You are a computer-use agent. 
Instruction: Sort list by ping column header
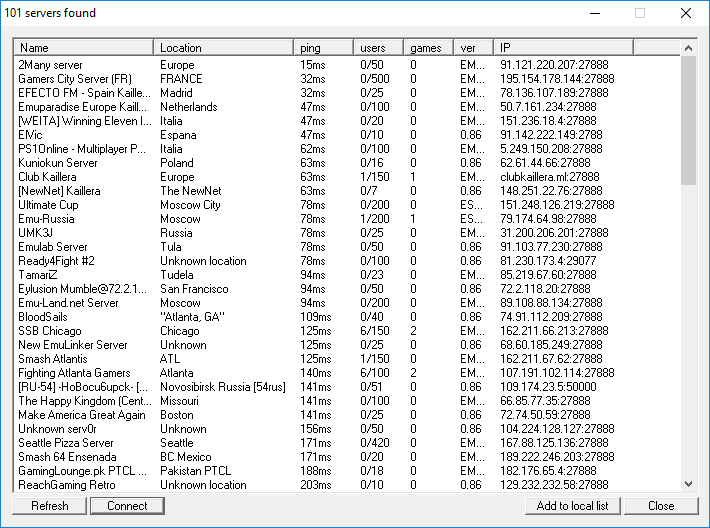pos(324,48)
